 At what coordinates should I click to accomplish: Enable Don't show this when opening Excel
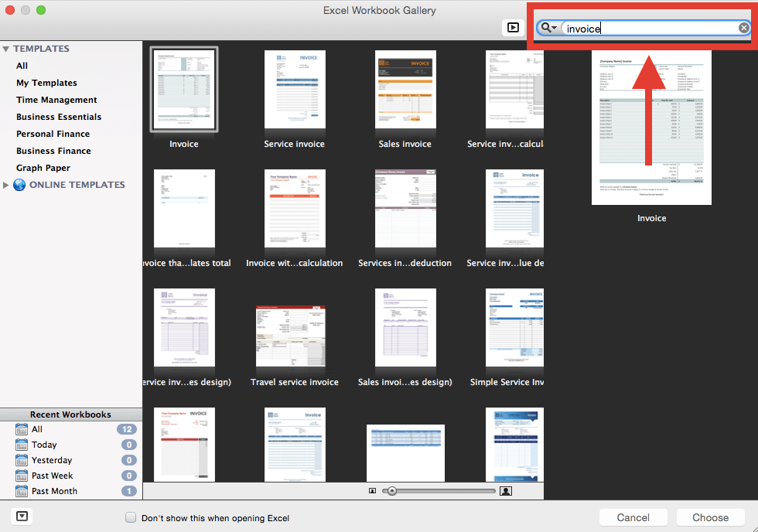(131, 517)
